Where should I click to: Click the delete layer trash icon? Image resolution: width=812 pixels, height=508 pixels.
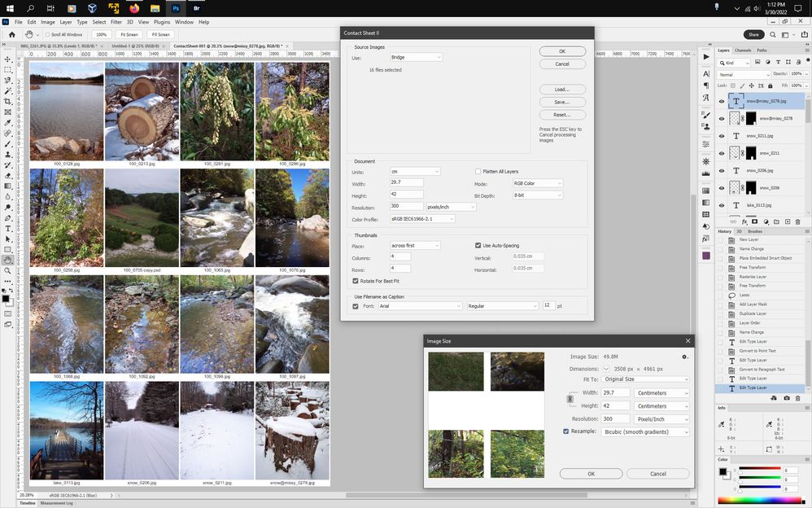click(798, 221)
